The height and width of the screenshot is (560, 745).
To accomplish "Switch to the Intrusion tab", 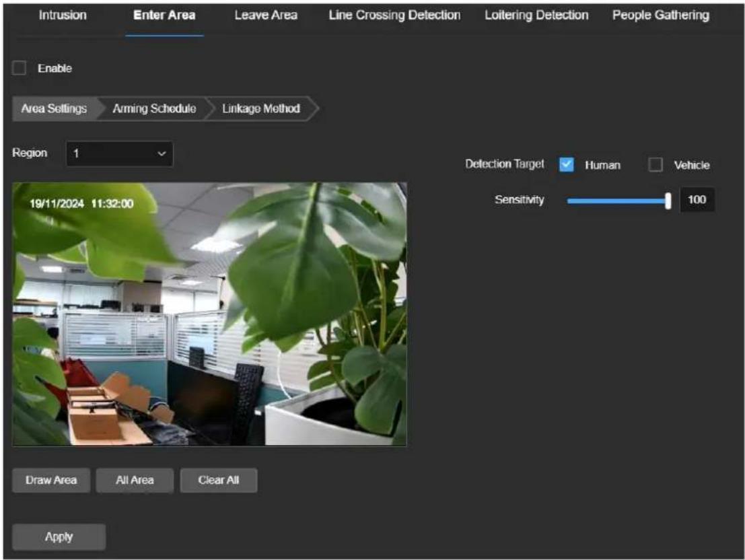I will coord(63,15).
